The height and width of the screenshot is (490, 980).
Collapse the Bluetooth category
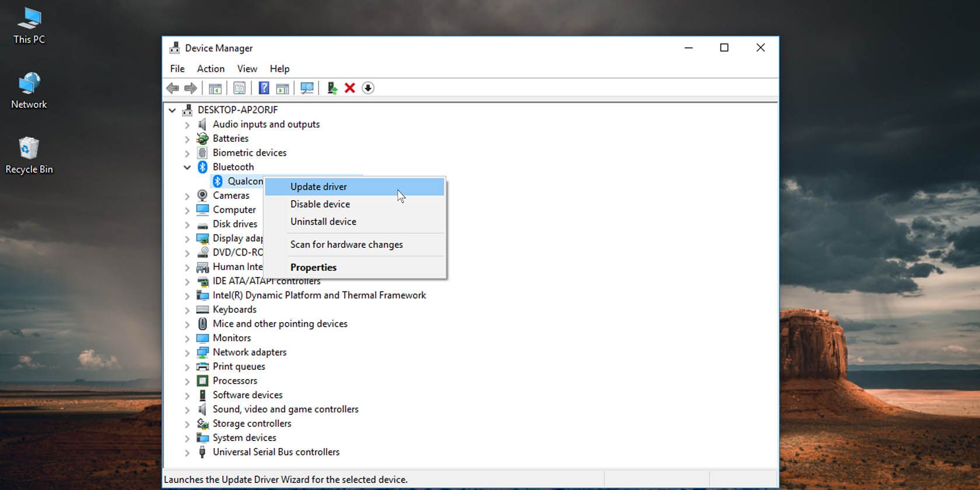point(187,167)
